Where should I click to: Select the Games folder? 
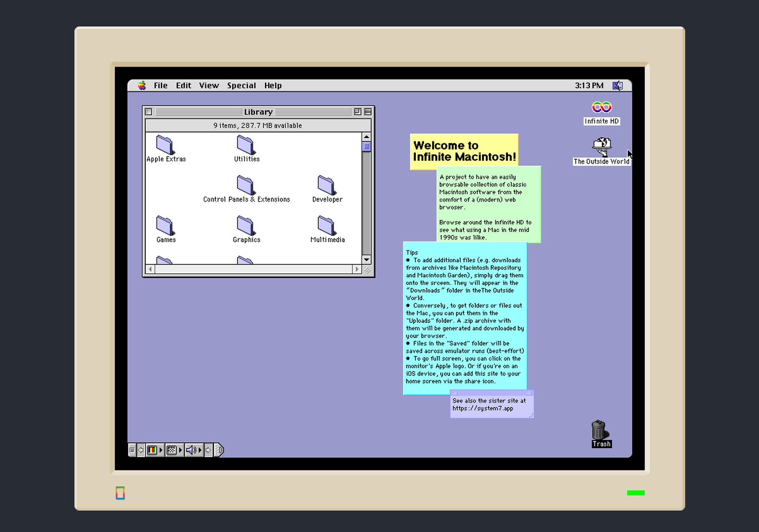coord(166,229)
